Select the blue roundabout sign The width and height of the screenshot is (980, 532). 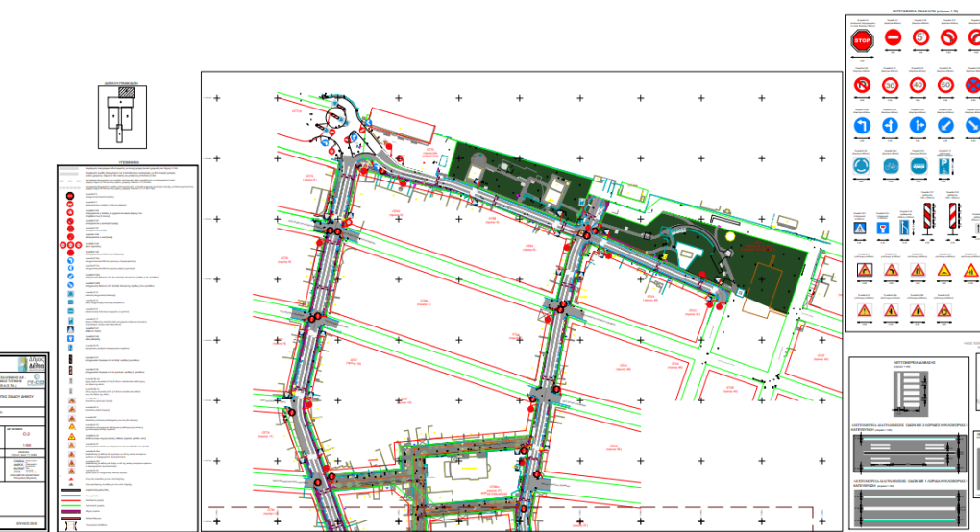point(862,168)
